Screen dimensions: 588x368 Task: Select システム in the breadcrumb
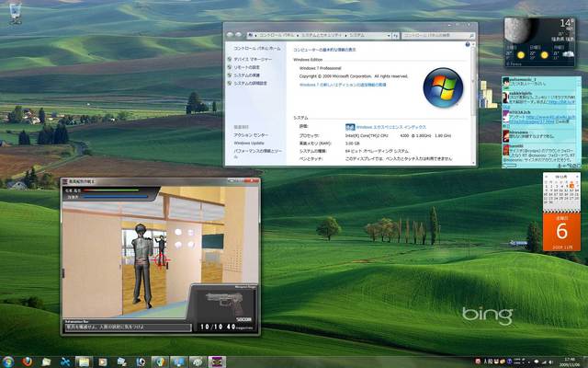tap(356, 35)
